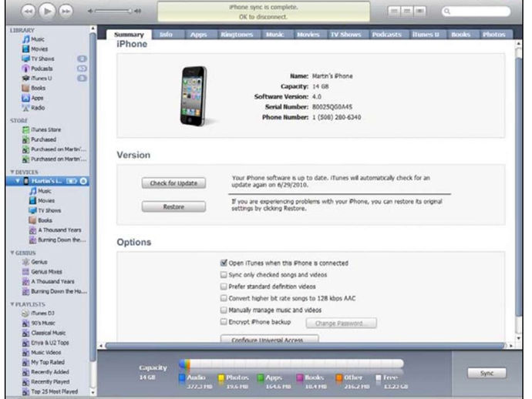
Task: Click the Sync button
Action: [x=487, y=374]
